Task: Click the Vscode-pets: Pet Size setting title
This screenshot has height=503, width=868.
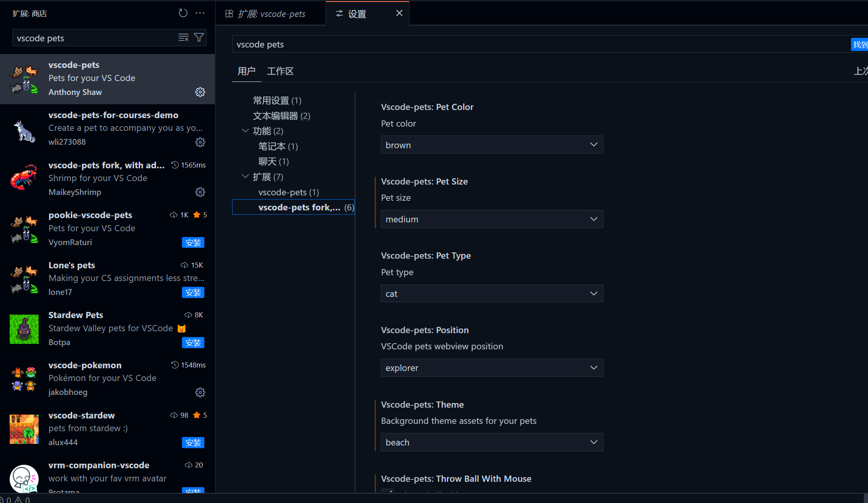Action: click(425, 181)
